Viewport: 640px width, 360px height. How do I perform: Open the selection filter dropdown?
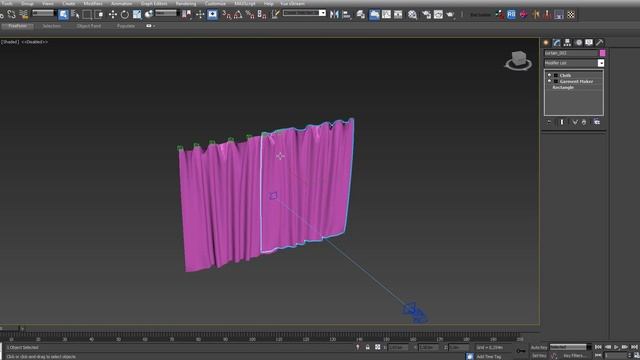tap(43, 13)
